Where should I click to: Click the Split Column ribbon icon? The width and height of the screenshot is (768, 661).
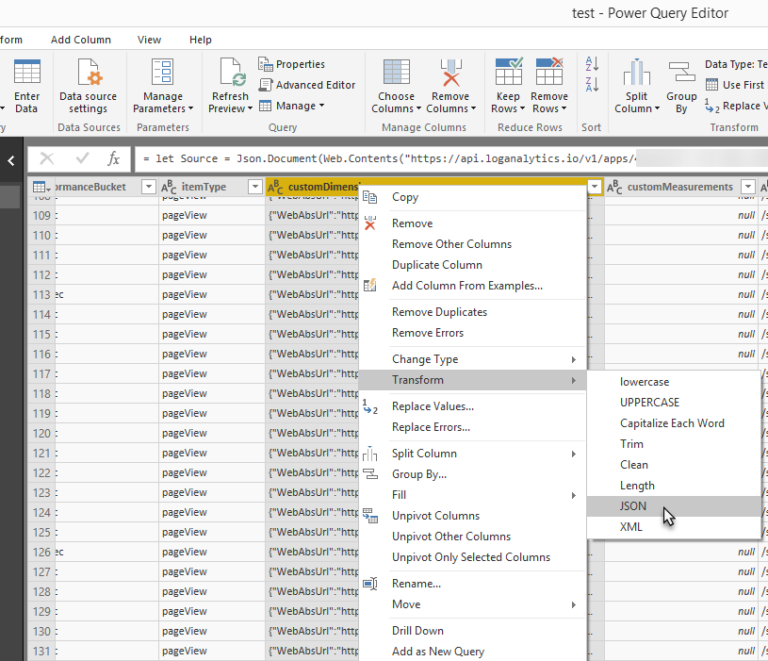[x=636, y=72]
